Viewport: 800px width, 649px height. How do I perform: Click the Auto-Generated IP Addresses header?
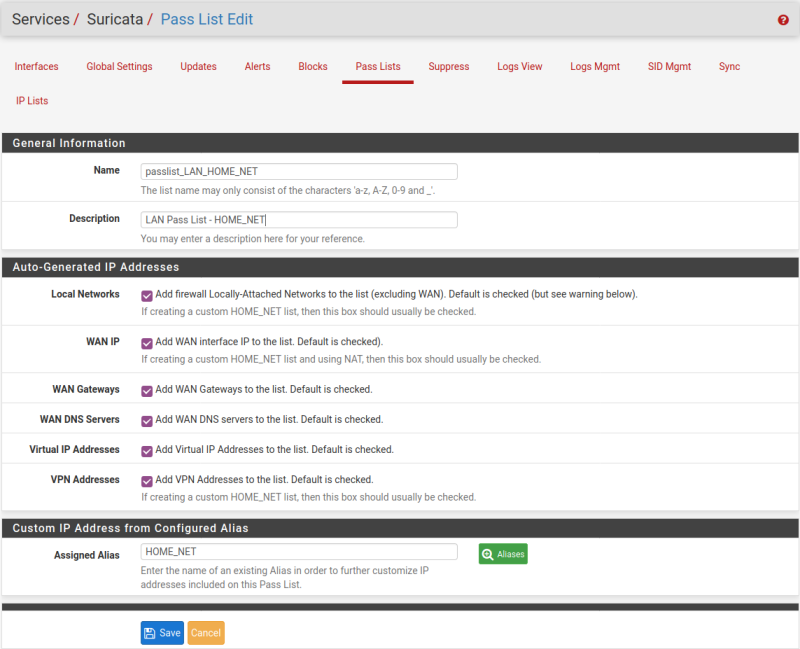tap(400, 267)
